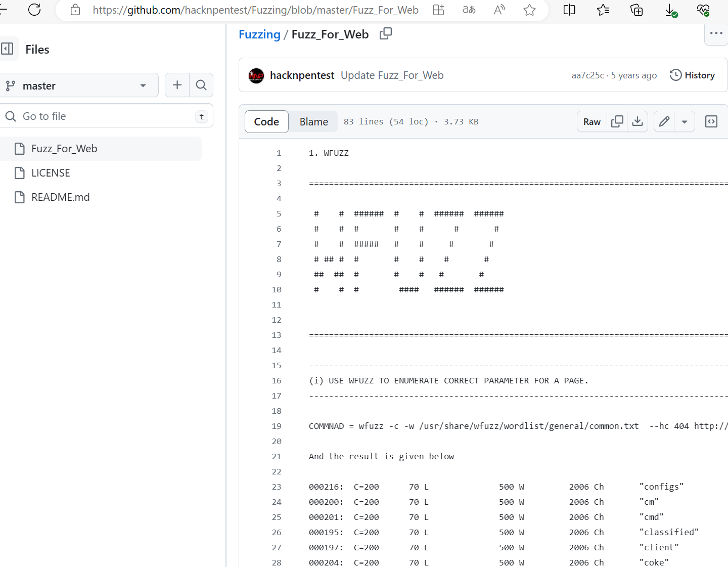Switch to the Code view tab
The width and height of the screenshot is (728, 567).
[x=266, y=121]
